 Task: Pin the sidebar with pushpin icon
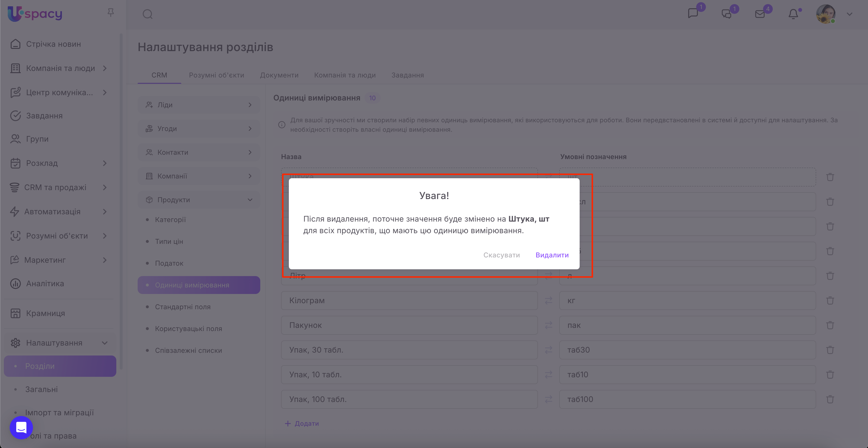tap(110, 13)
